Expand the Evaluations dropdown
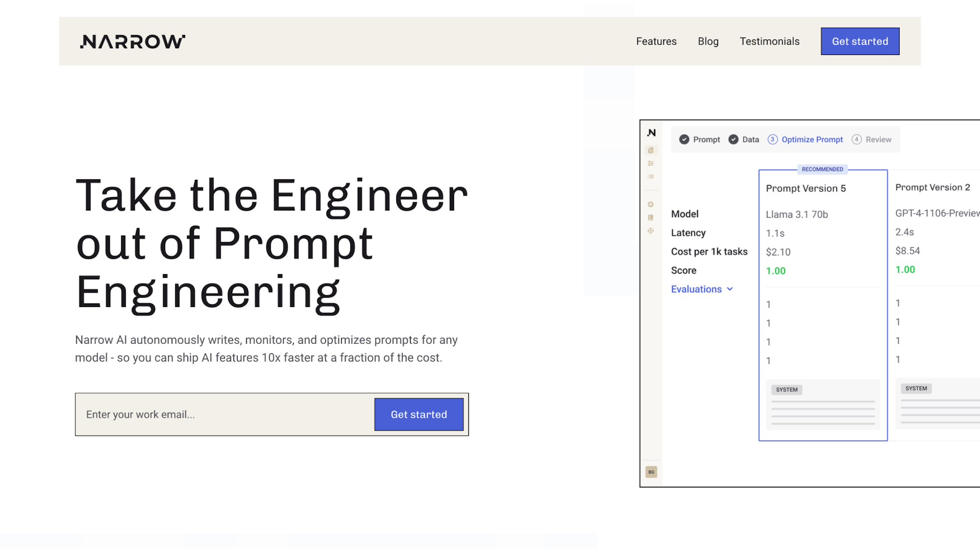 (x=702, y=288)
